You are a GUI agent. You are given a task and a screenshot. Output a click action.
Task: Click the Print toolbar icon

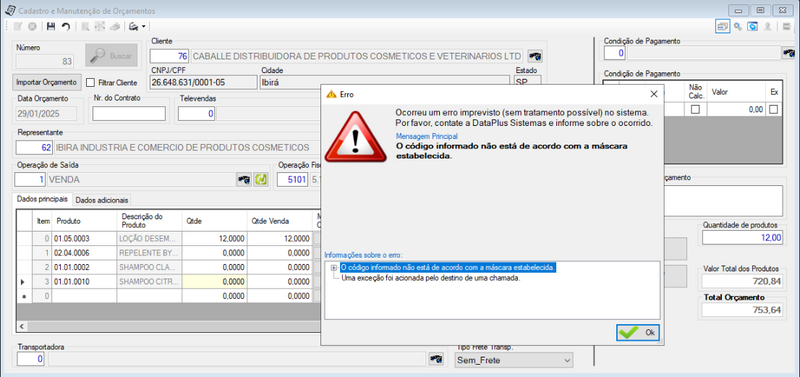(x=133, y=27)
